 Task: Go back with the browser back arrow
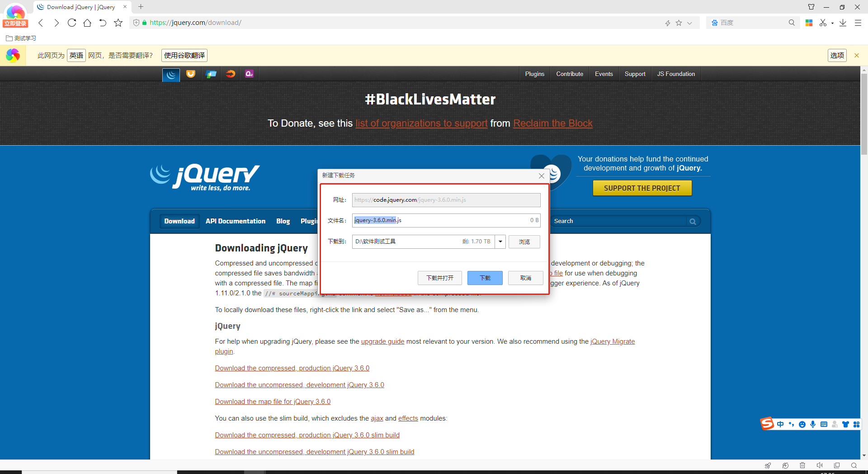41,23
